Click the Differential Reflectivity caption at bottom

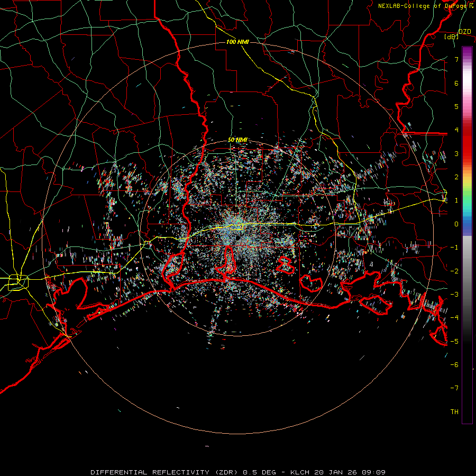pos(238,472)
